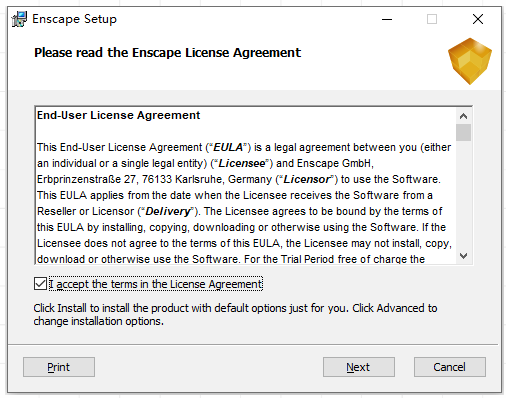Click the bold 'Licensor' term in the license text
The width and height of the screenshot is (506, 398).
click(306, 179)
